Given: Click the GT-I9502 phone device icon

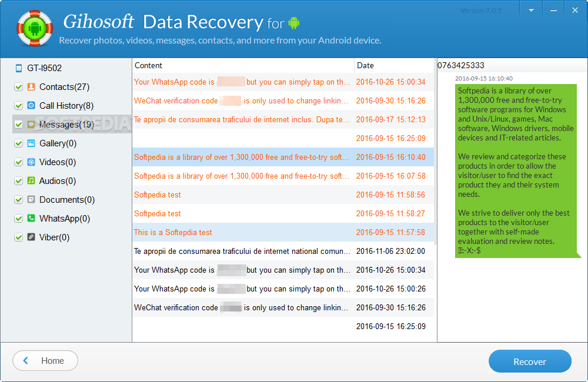Looking at the screenshot, I should click(x=19, y=68).
